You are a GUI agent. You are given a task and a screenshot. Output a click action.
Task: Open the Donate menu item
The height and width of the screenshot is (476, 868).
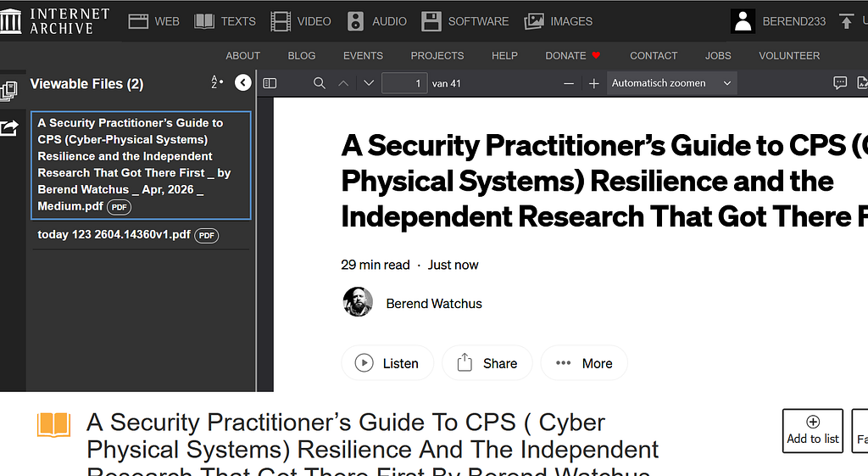coord(572,56)
